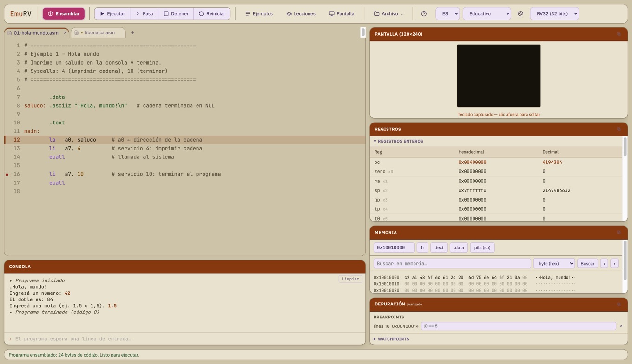The width and height of the screenshot is (632, 364).
Task: Open the Educativo mode dropdown
Action: [487, 14]
